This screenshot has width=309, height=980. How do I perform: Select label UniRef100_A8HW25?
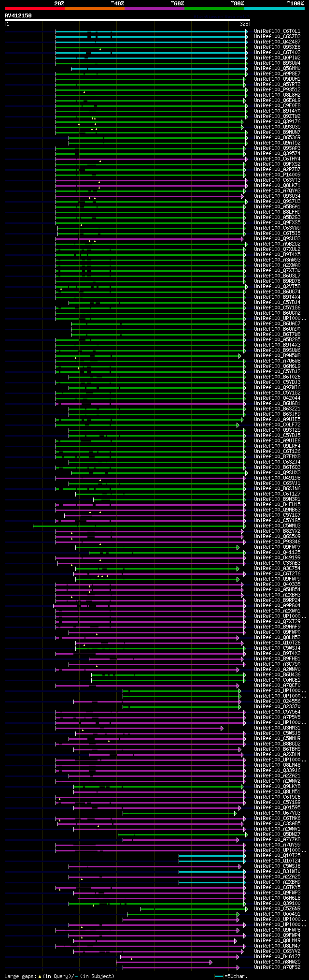(x=277, y=962)
